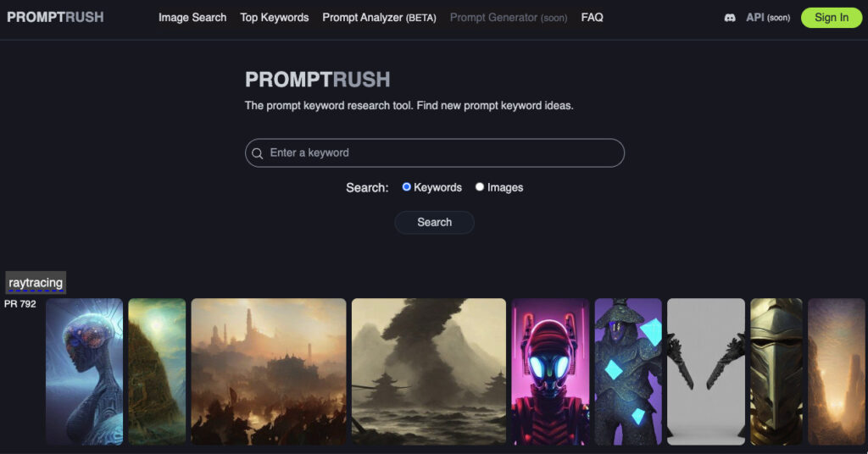Open the golden knight helmet thumbnail
Viewport: 868px width, 454px height.
pos(776,372)
